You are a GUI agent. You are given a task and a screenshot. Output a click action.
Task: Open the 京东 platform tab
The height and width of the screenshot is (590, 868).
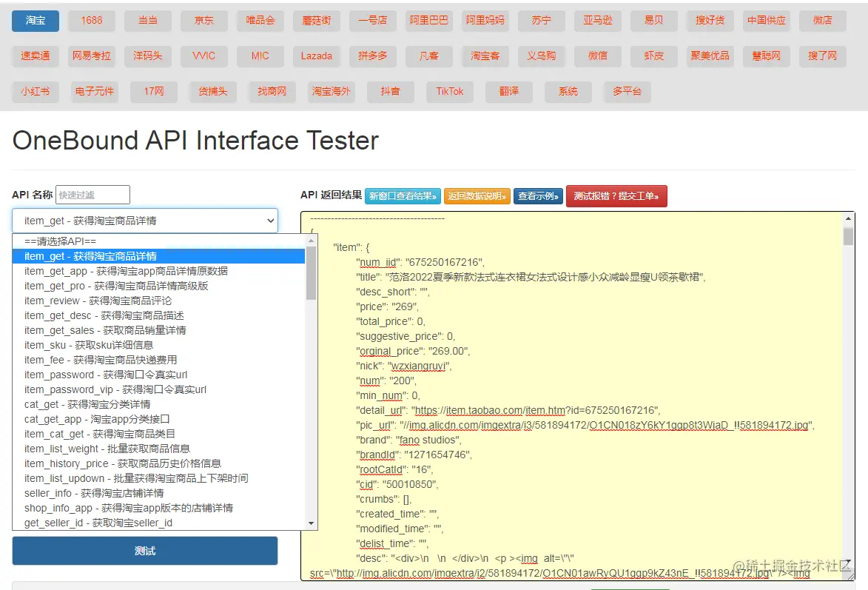[x=203, y=21]
